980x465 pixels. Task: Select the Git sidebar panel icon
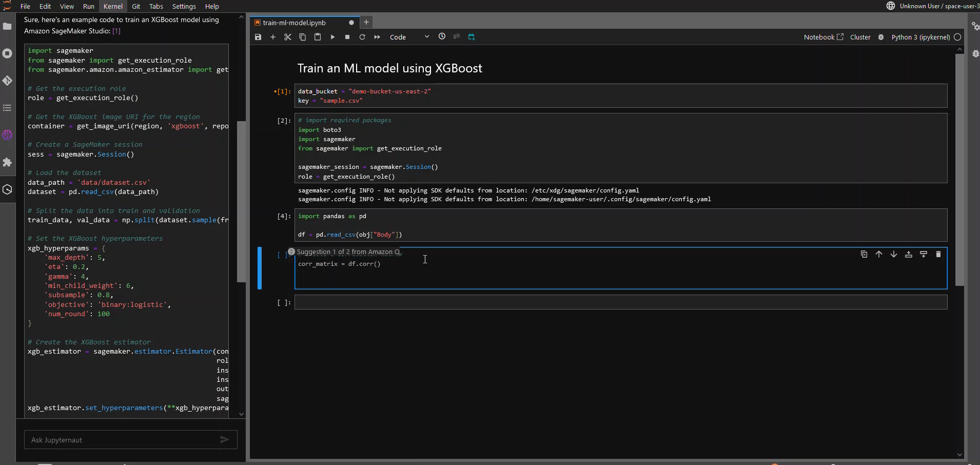tap(7, 81)
